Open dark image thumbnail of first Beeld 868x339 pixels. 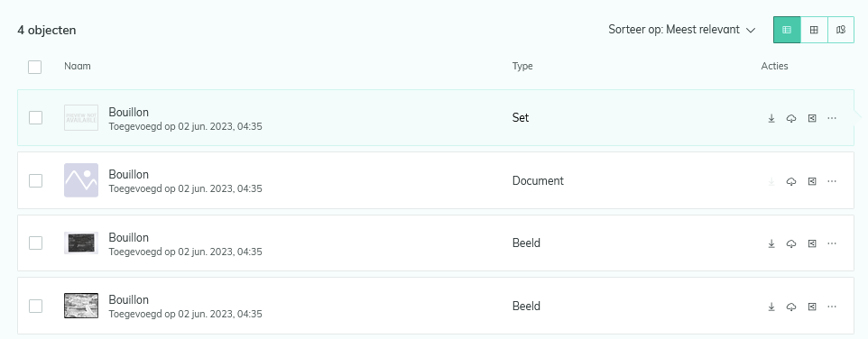(81, 243)
